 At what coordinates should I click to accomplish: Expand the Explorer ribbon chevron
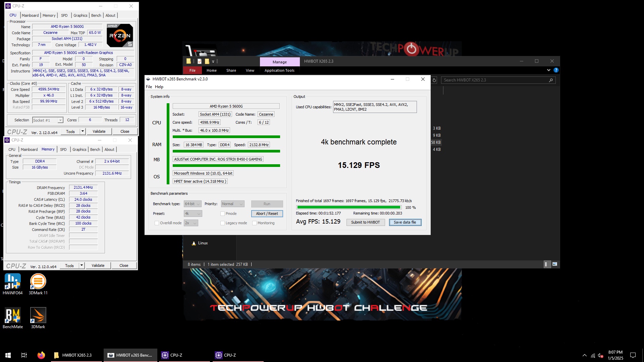tap(549, 70)
